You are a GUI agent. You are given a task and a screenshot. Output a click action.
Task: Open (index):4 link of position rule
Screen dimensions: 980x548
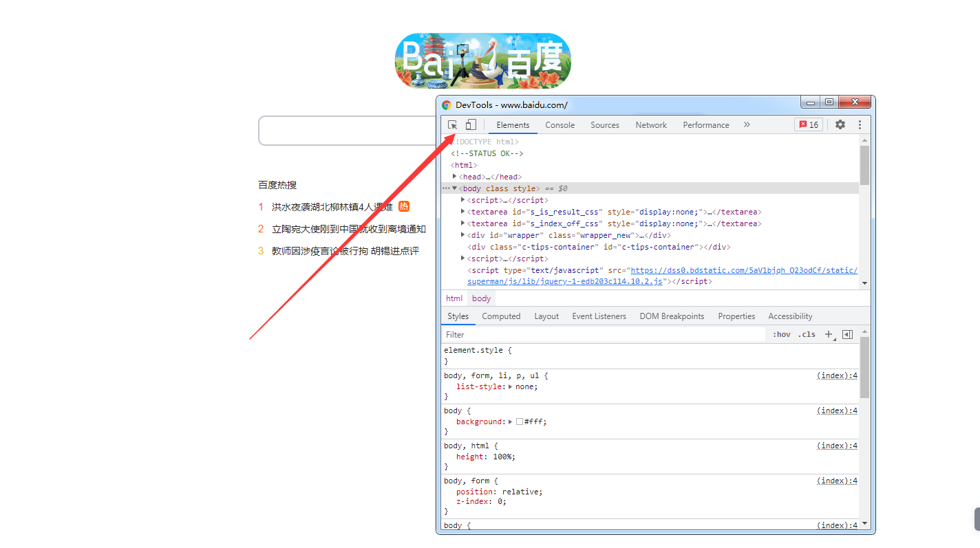837,481
